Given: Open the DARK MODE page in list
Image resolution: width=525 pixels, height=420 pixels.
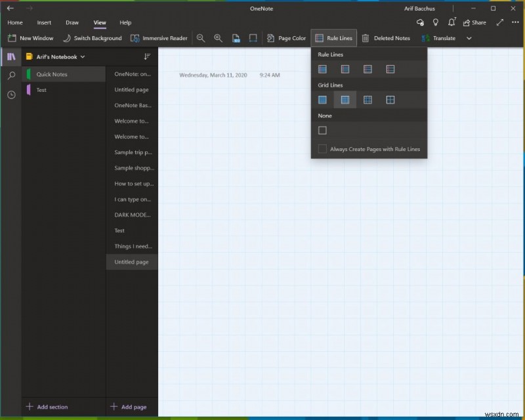Looking at the screenshot, I should tap(131, 215).
